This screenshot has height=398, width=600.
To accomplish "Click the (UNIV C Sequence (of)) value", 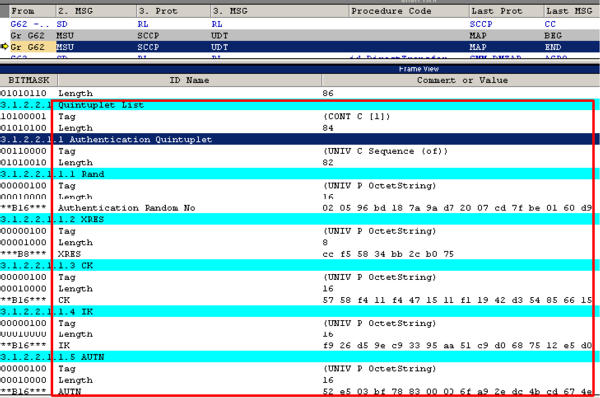I will pyautogui.click(x=385, y=151).
